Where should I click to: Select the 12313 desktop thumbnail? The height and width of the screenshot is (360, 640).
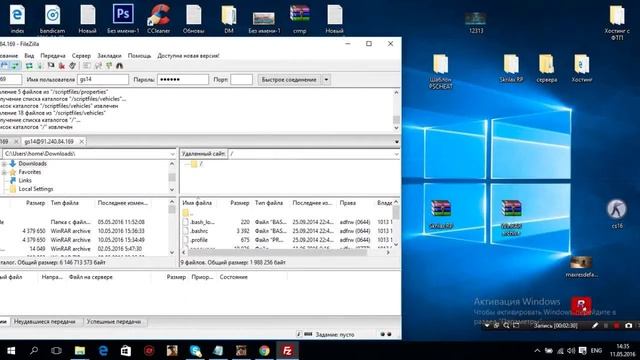476,22
